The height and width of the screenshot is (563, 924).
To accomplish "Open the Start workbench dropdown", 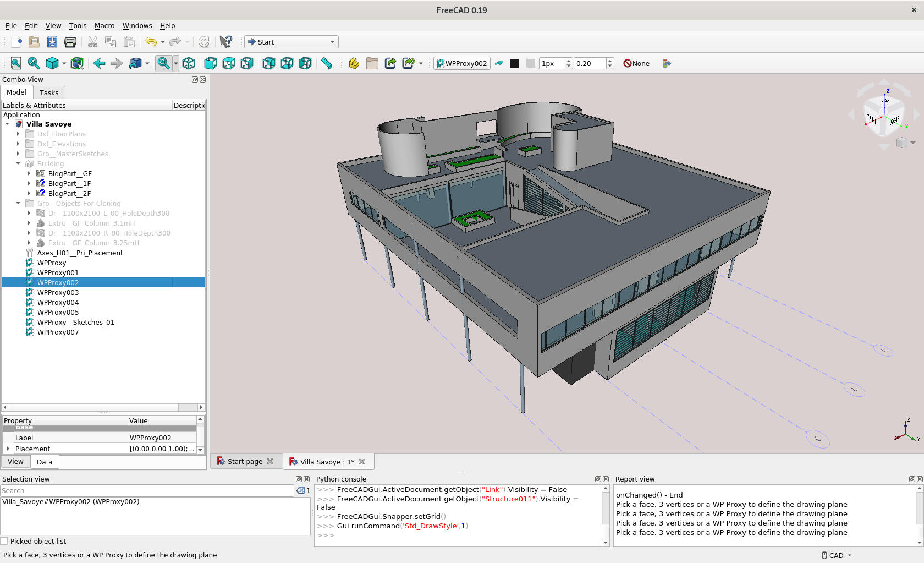I will tap(291, 42).
